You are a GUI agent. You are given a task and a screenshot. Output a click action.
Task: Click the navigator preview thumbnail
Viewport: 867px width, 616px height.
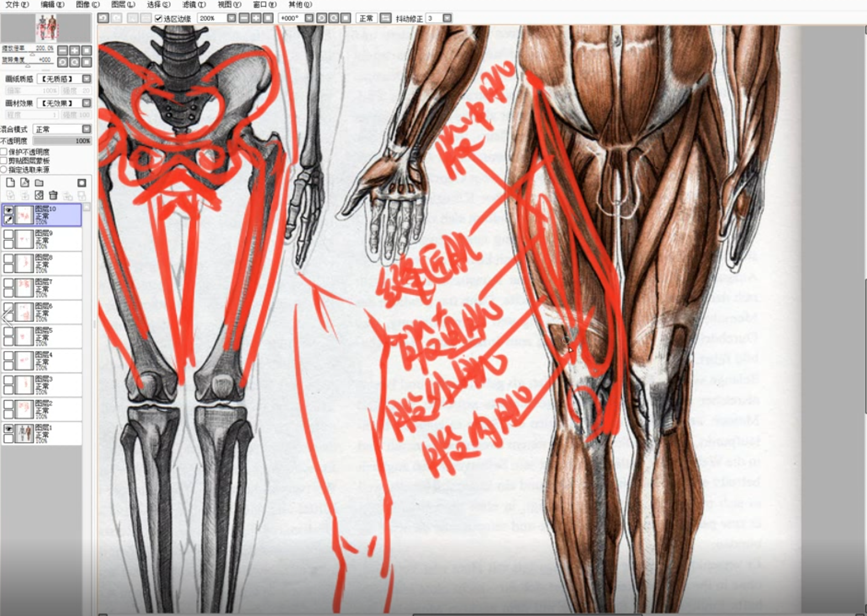(x=46, y=28)
